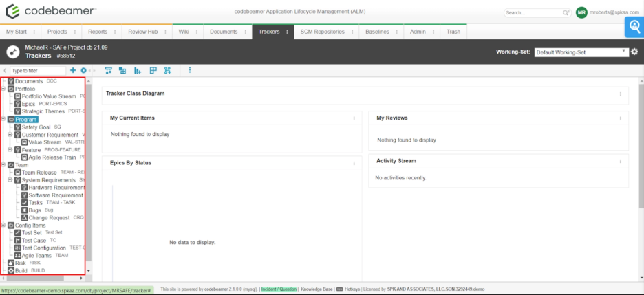The height and width of the screenshot is (295, 644).
Task: Click the branch plus toolbar icon
Action: 168,70
